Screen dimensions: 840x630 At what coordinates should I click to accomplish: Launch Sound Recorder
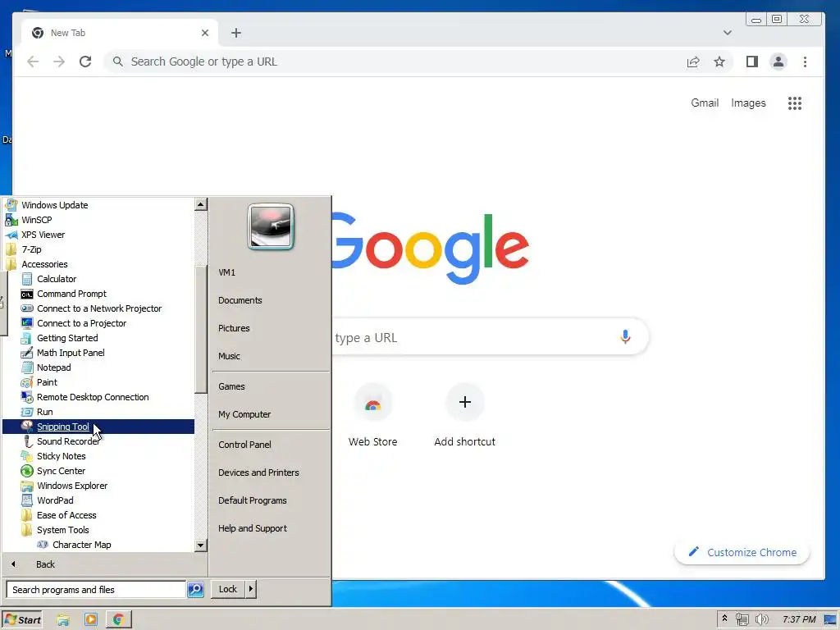point(67,441)
